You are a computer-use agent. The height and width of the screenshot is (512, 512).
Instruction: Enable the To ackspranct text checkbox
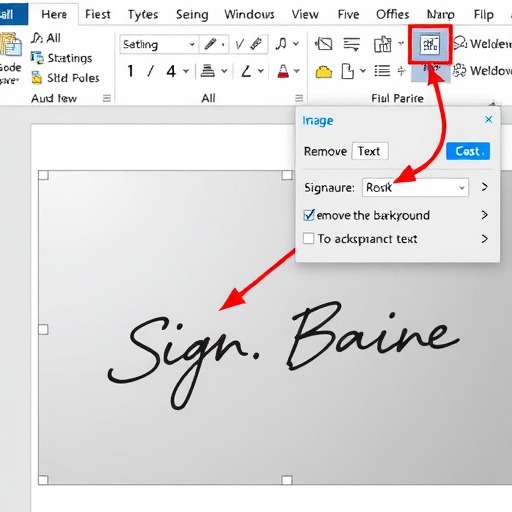[308, 239]
